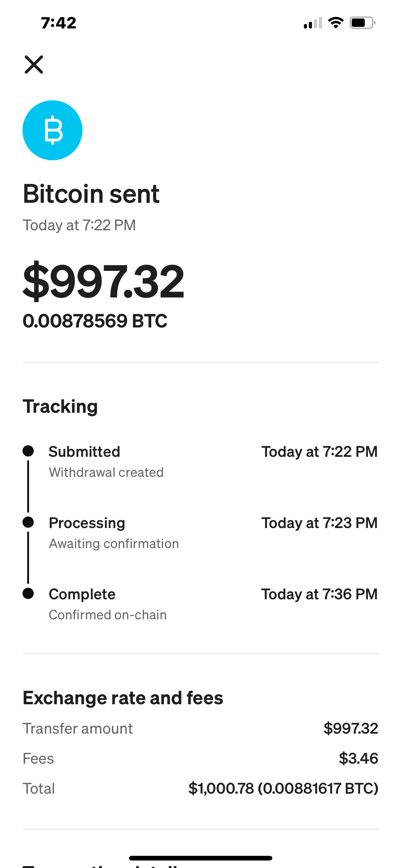Tap the cellular signal bars icon

(x=313, y=23)
